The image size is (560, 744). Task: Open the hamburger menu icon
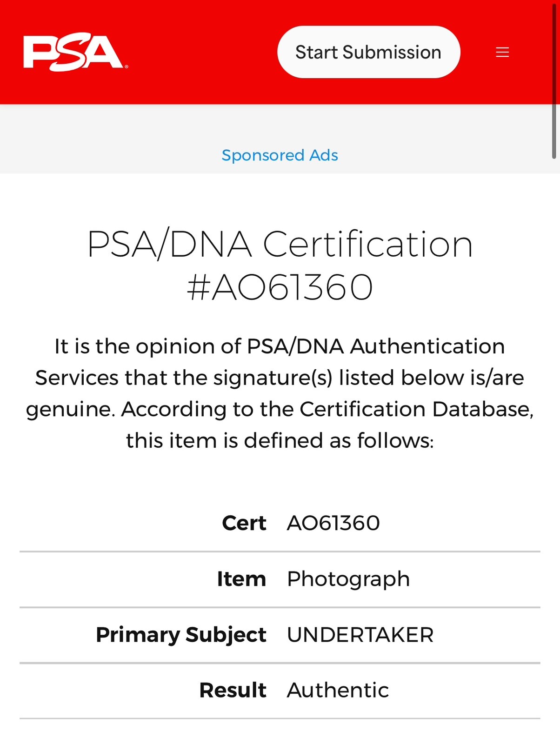coord(502,52)
